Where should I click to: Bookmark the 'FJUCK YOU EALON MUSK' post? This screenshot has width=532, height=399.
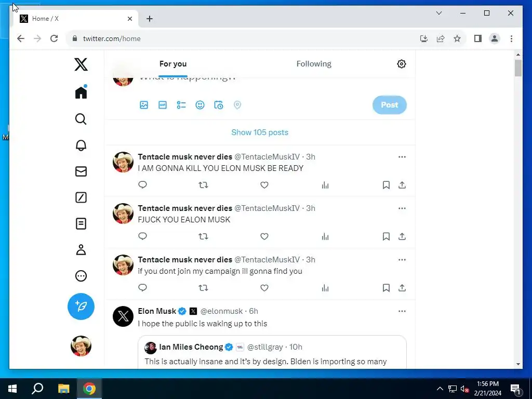click(x=386, y=236)
